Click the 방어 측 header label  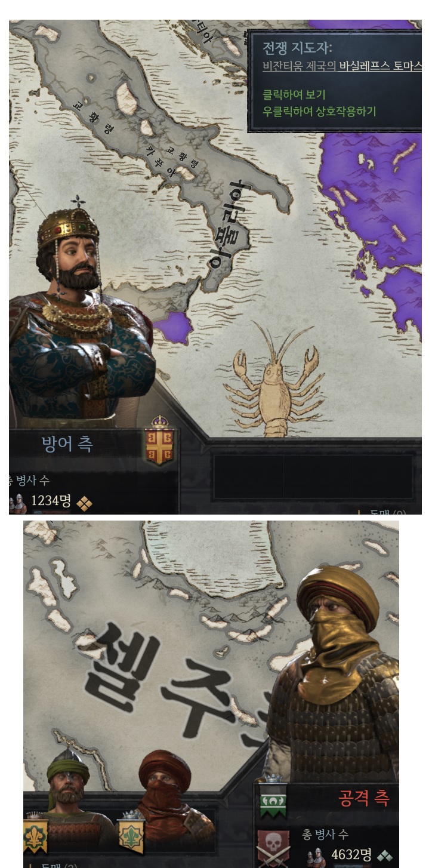(x=67, y=444)
